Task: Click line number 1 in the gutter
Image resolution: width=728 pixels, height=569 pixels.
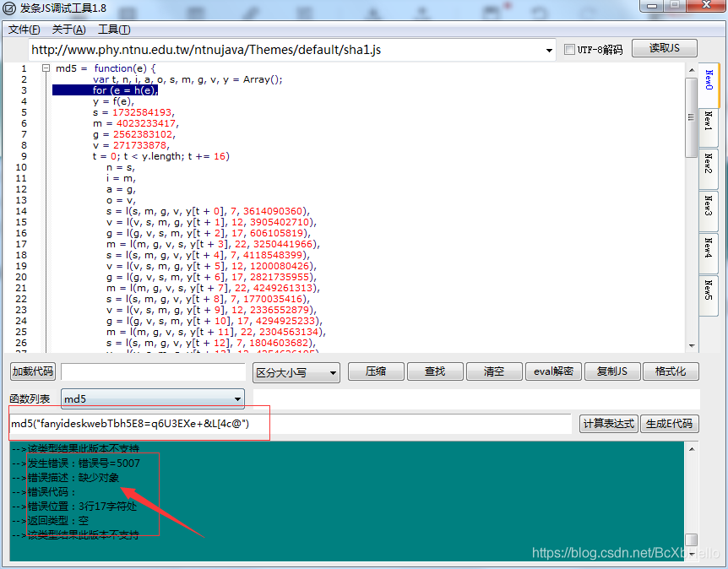Action: coord(24,68)
